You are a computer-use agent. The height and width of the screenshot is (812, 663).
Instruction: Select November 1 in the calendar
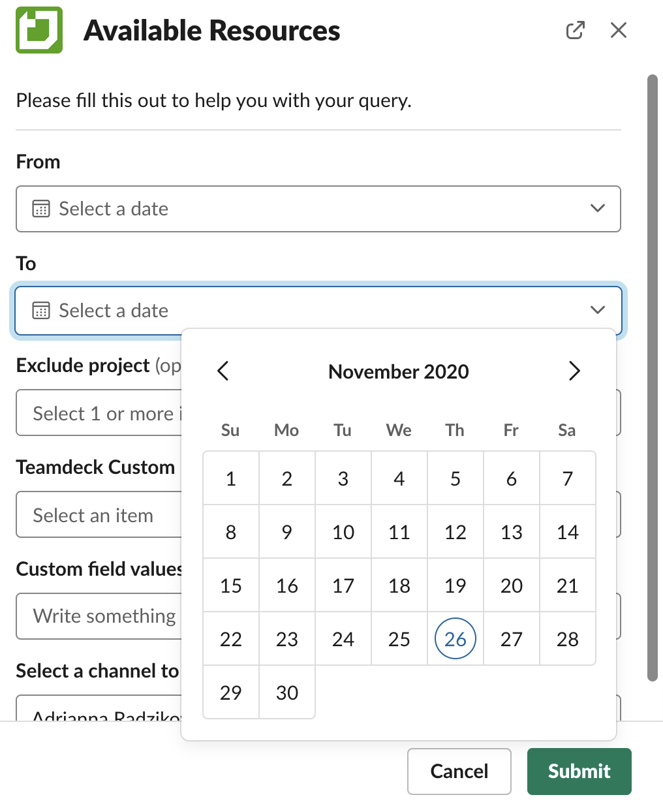pyautogui.click(x=230, y=478)
